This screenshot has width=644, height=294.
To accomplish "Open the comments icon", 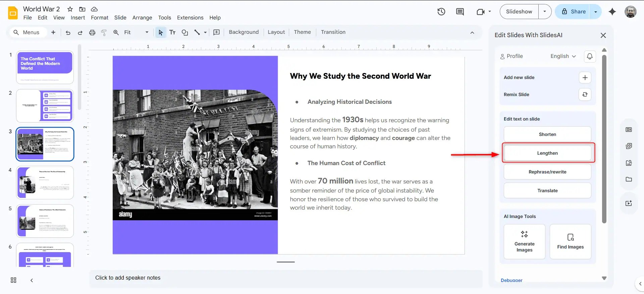I will tap(460, 12).
